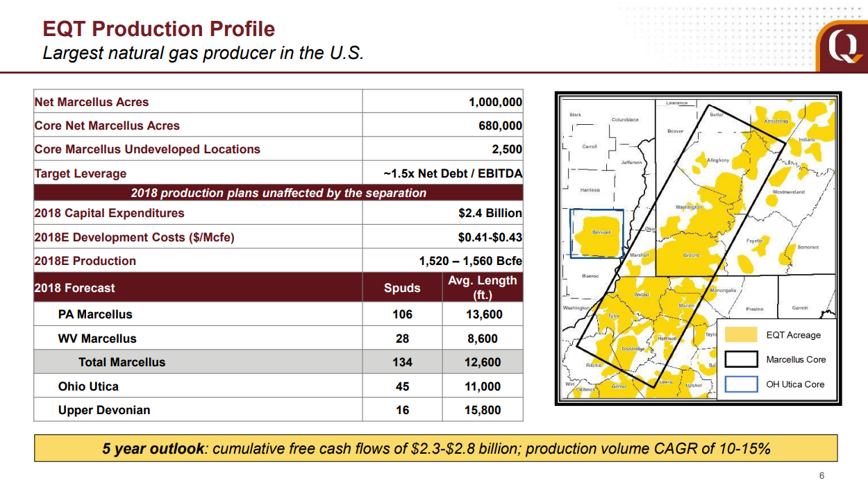Select the 'EQT Production Profile' title

[x=159, y=28]
